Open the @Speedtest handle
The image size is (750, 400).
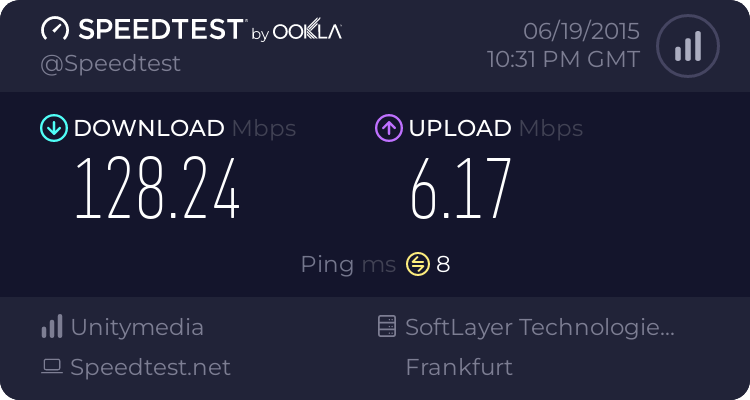[111, 64]
